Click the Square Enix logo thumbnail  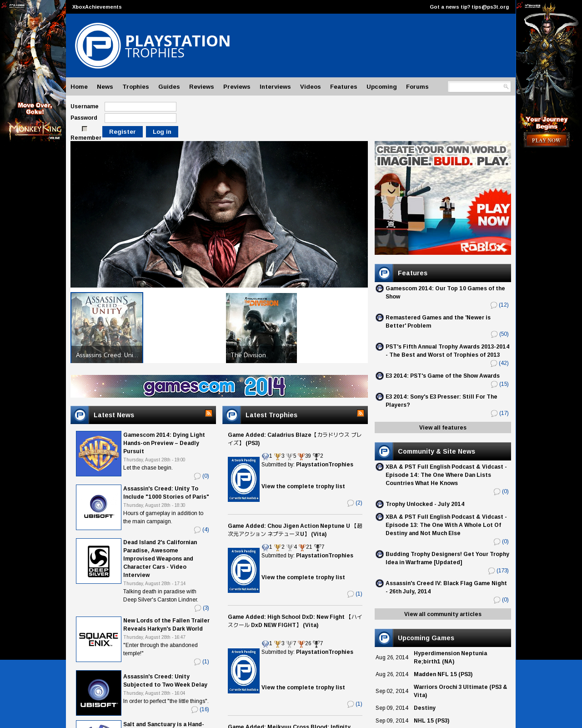[x=99, y=639]
